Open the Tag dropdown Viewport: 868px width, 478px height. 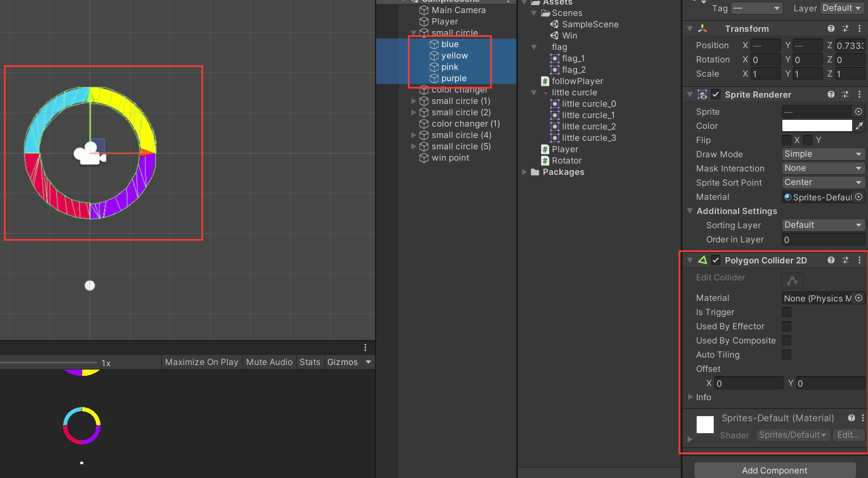[x=757, y=8]
